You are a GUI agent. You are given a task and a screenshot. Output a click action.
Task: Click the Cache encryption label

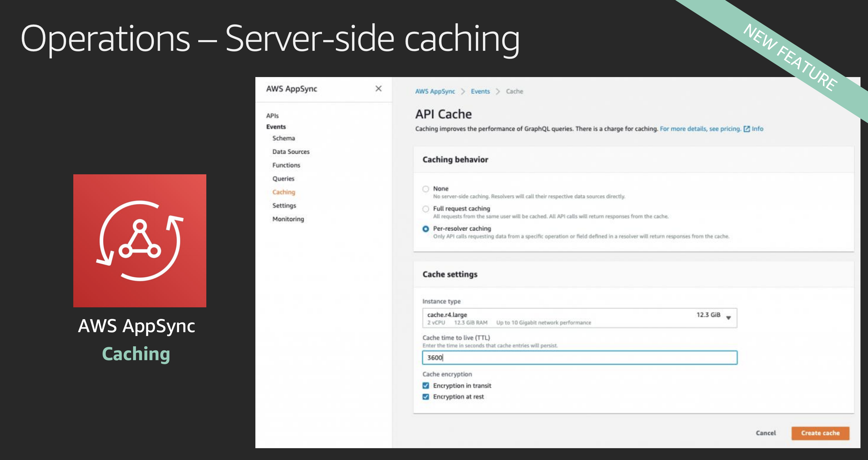pos(447,374)
